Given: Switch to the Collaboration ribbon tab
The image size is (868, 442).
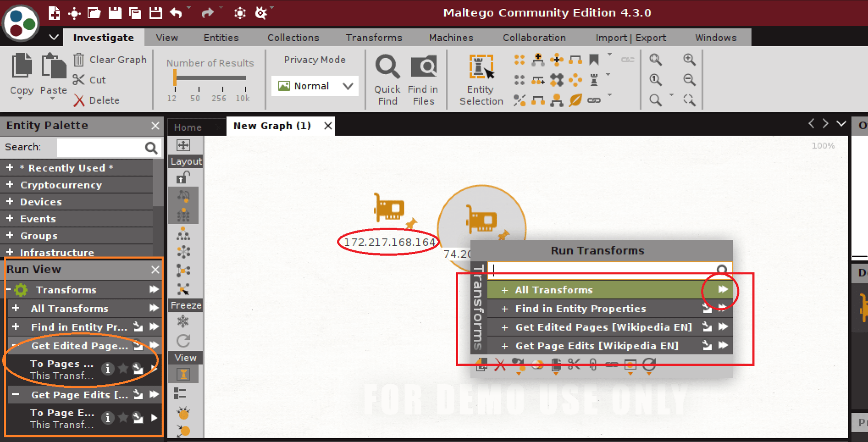Looking at the screenshot, I should click(534, 38).
